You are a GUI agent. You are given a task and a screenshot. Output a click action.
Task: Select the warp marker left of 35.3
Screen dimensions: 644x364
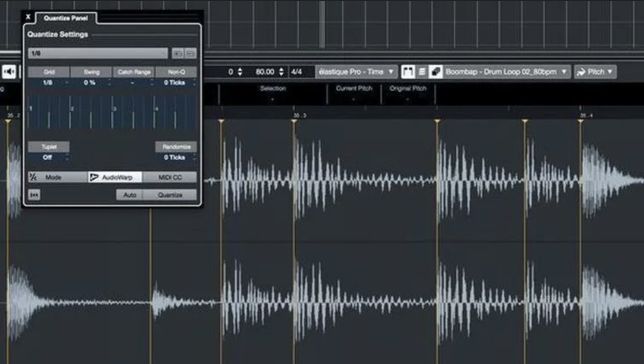pos(221,122)
